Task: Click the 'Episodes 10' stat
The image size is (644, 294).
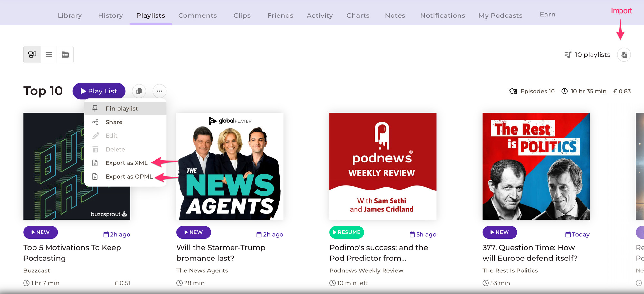Action: tap(532, 91)
